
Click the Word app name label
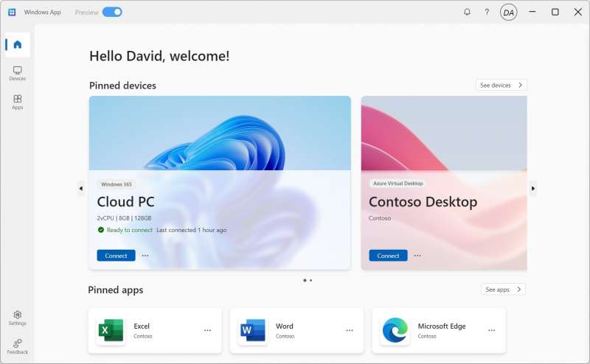point(285,326)
